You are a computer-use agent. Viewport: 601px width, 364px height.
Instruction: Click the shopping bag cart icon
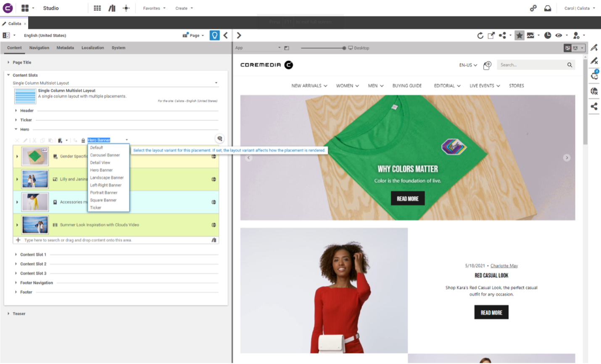click(487, 65)
